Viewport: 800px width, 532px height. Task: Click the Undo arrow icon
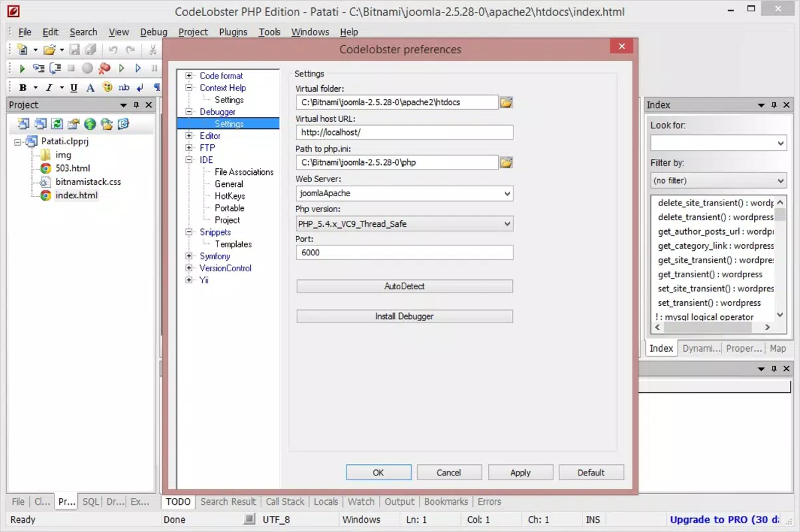tap(113, 50)
